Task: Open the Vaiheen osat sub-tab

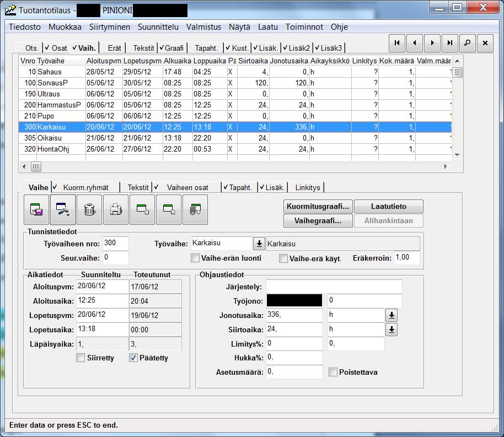Action: tap(187, 187)
